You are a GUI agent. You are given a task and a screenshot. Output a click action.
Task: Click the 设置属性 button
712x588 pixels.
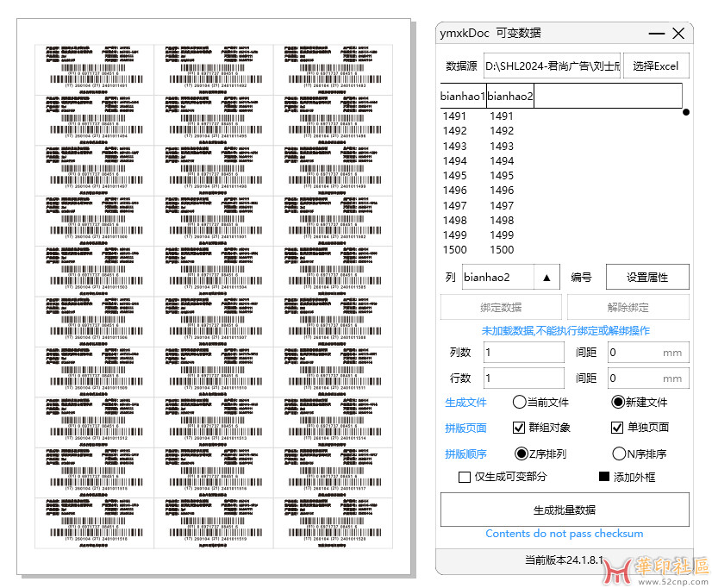point(647,277)
